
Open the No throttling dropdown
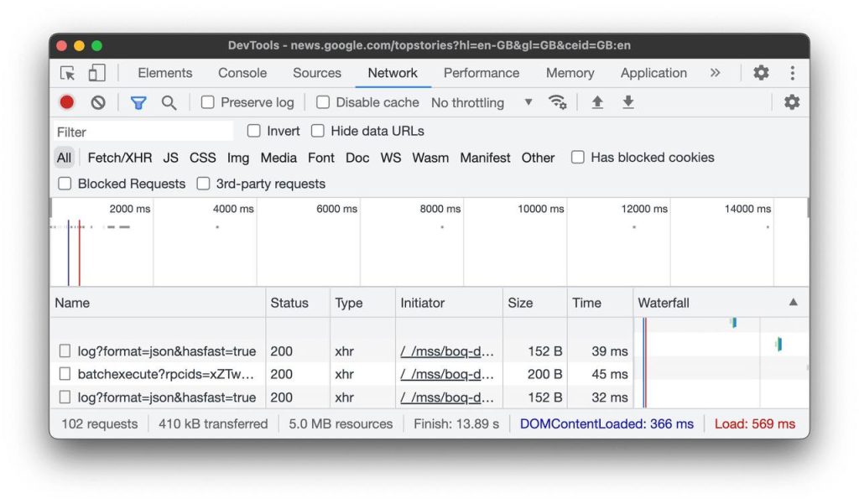tap(482, 102)
